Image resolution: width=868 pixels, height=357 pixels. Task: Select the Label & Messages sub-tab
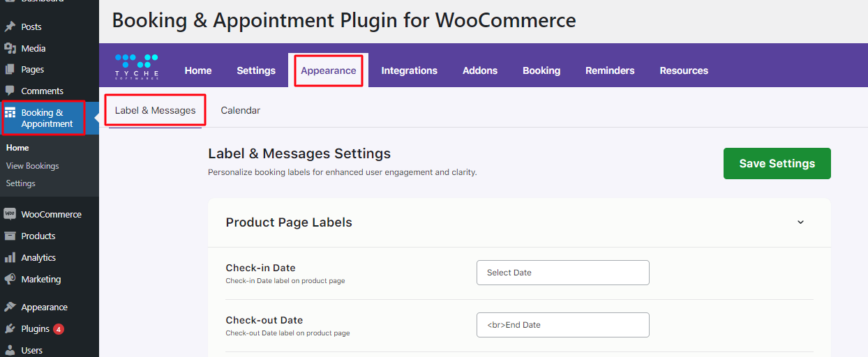[x=156, y=110]
